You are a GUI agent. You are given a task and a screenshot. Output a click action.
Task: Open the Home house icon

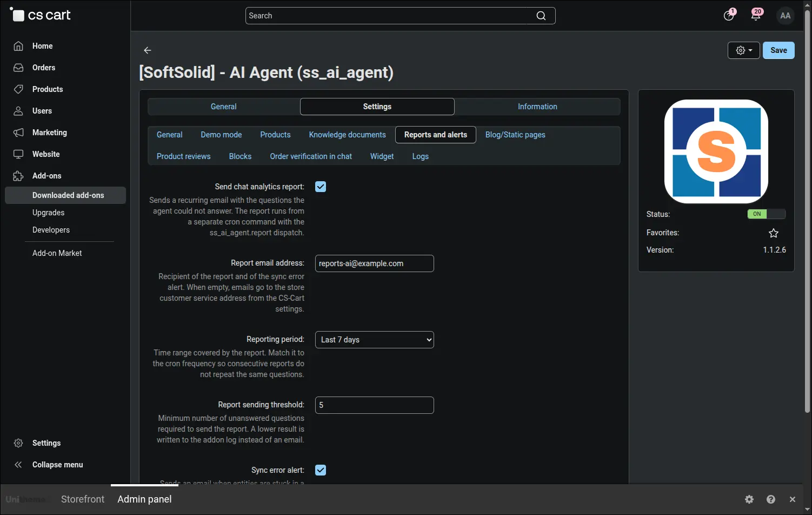18,46
